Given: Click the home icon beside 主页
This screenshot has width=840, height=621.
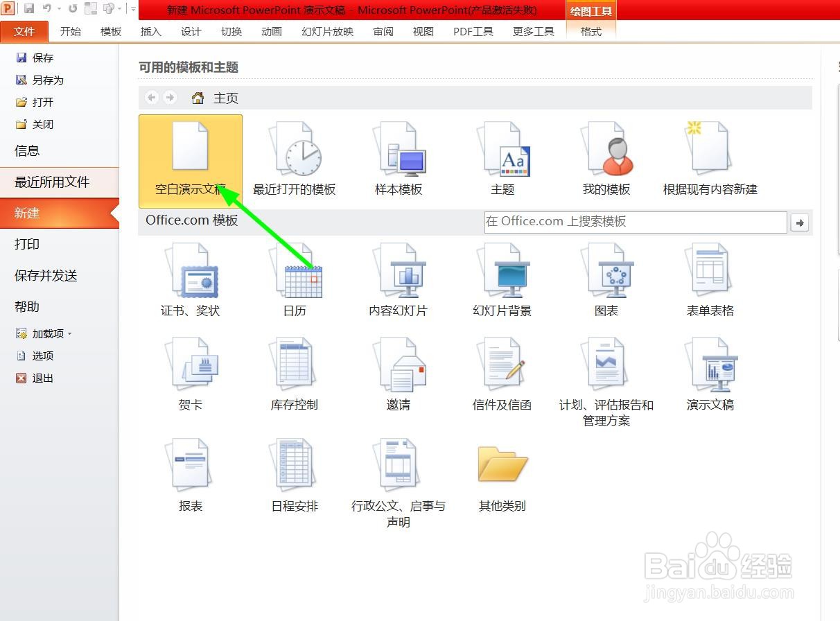Looking at the screenshot, I should point(198,98).
